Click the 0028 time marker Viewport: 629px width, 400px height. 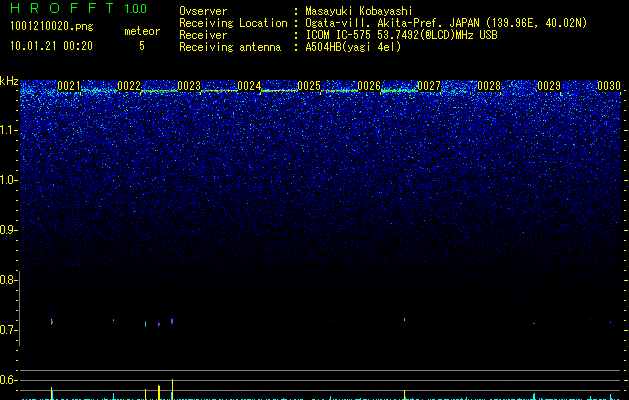[489, 86]
